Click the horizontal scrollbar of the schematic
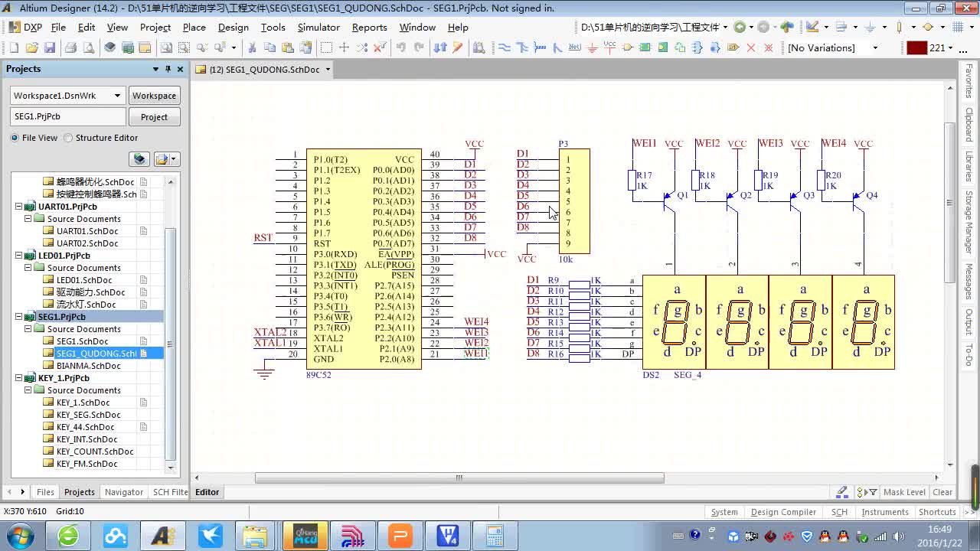This screenshot has width=980, height=551. pos(459,478)
